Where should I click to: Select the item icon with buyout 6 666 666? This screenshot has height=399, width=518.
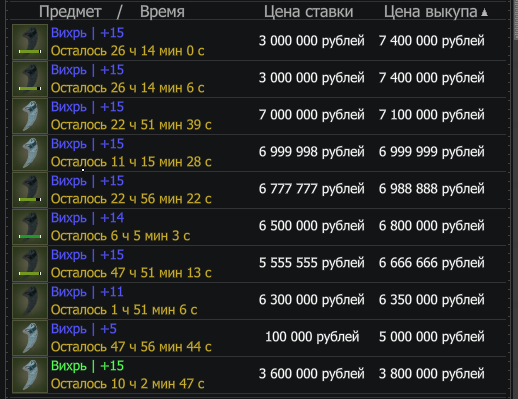pyautogui.click(x=30, y=264)
